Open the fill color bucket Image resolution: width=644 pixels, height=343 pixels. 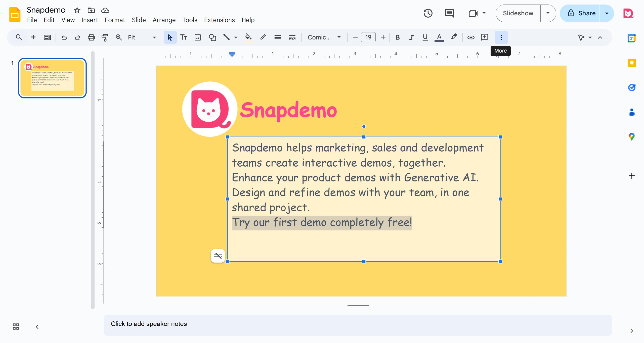coord(248,37)
